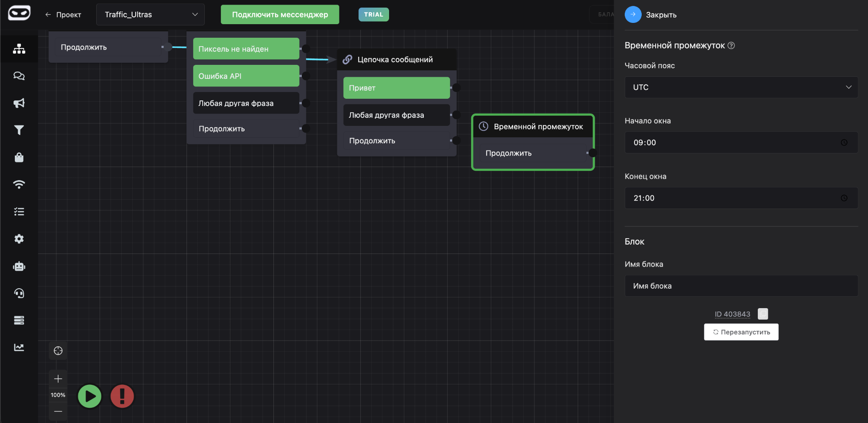Click the clock icon in the Конец окна field
The height and width of the screenshot is (423, 868).
click(x=844, y=198)
